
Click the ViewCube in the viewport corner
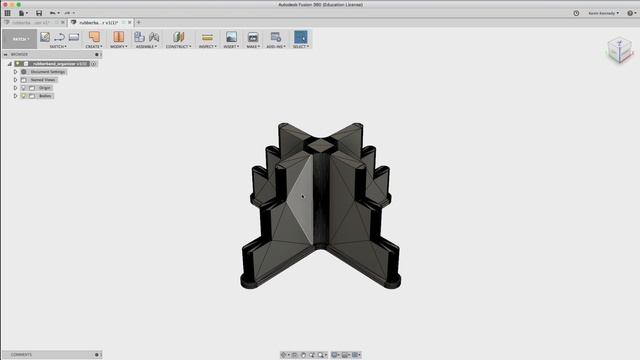click(x=620, y=50)
